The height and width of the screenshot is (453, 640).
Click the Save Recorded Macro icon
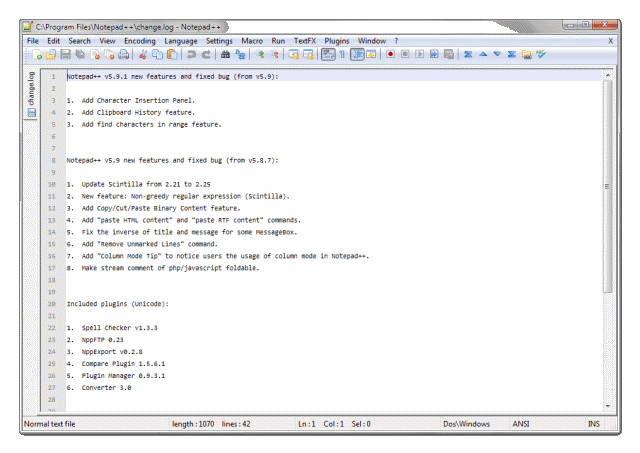449,54
